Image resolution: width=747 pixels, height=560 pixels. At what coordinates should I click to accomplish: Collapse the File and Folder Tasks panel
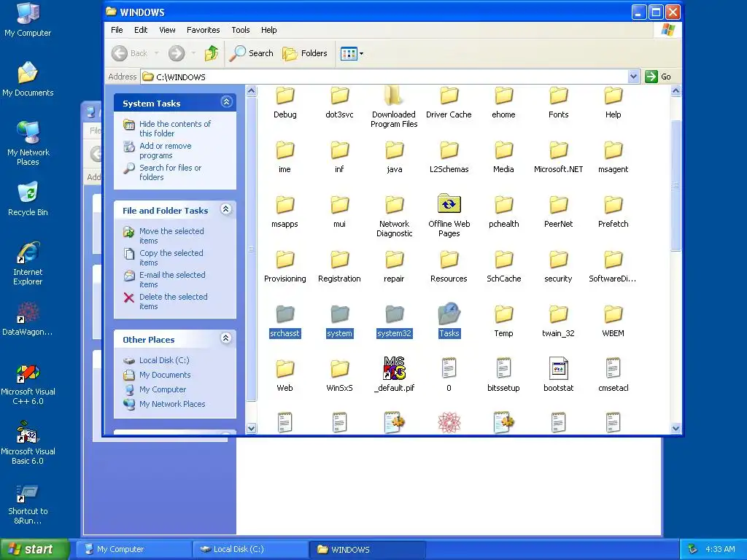(226, 209)
